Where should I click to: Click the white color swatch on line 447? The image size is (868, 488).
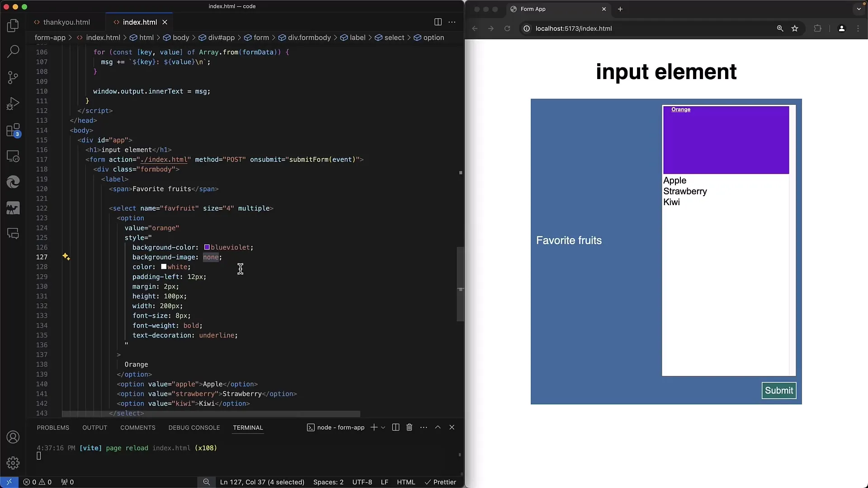(163, 267)
